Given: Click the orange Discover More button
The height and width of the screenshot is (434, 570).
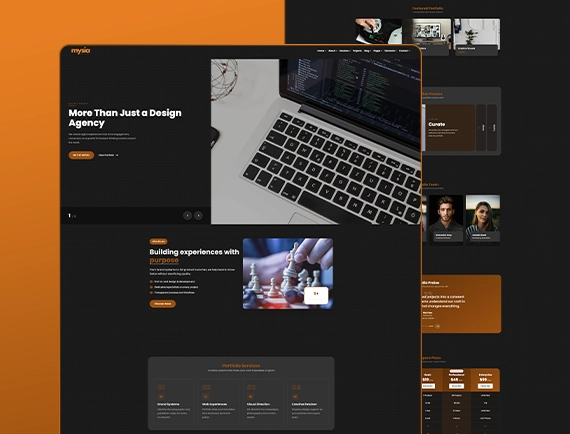Looking at the screenshot, I should pos(162,304).
